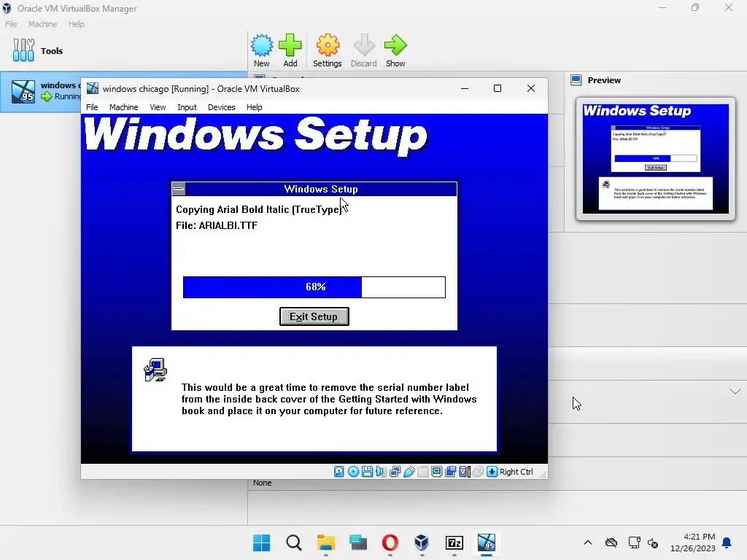Open the File menu in VM window
The height and width of the screenshot is (560, 747).
92,107
